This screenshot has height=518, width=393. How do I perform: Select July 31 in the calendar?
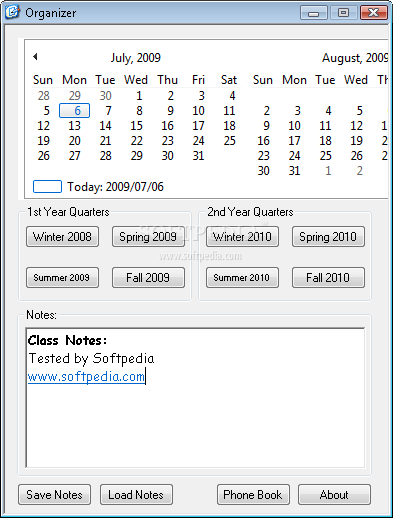pyautogui.click(x=198, y=156)
